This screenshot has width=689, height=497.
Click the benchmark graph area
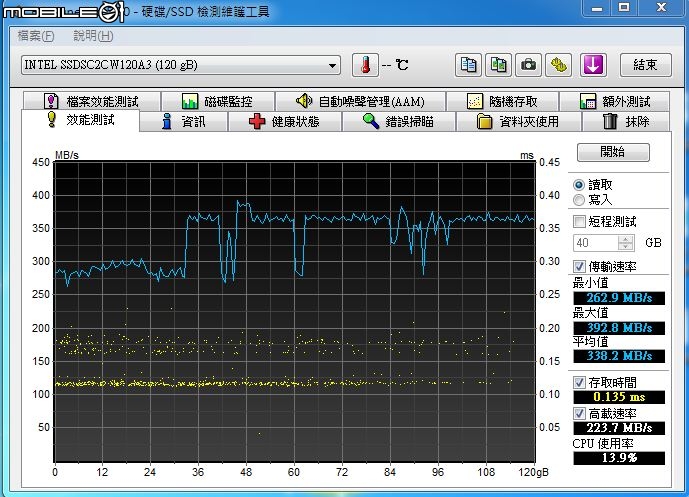(x=294, y=311)
